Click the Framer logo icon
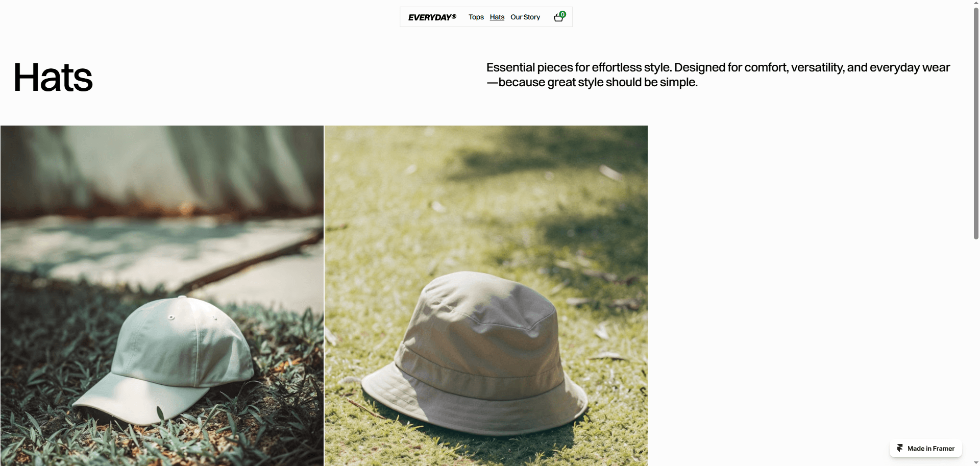Image resolution: width=980 pixels, height=466 pixels. point(900,448)
